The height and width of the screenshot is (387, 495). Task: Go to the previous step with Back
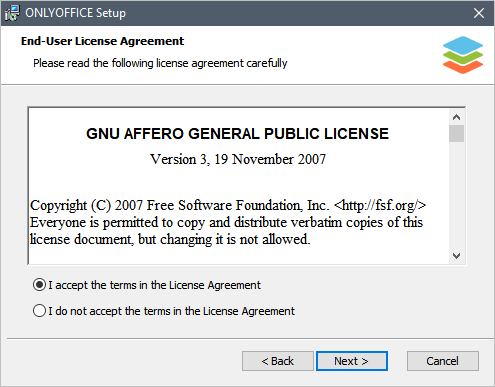coord(278,361)
